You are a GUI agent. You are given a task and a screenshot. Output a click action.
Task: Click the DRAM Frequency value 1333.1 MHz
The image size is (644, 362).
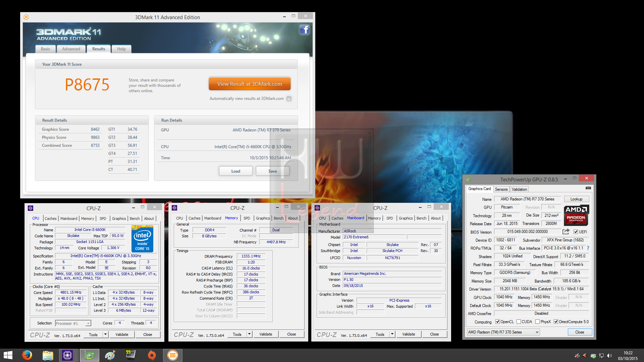251,256
